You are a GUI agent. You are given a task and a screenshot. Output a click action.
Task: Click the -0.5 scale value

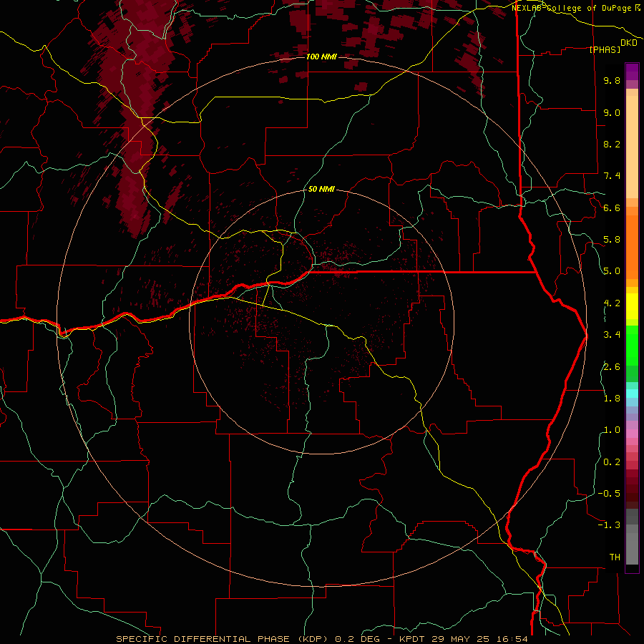pyautogui.click(x=609, y=494)
